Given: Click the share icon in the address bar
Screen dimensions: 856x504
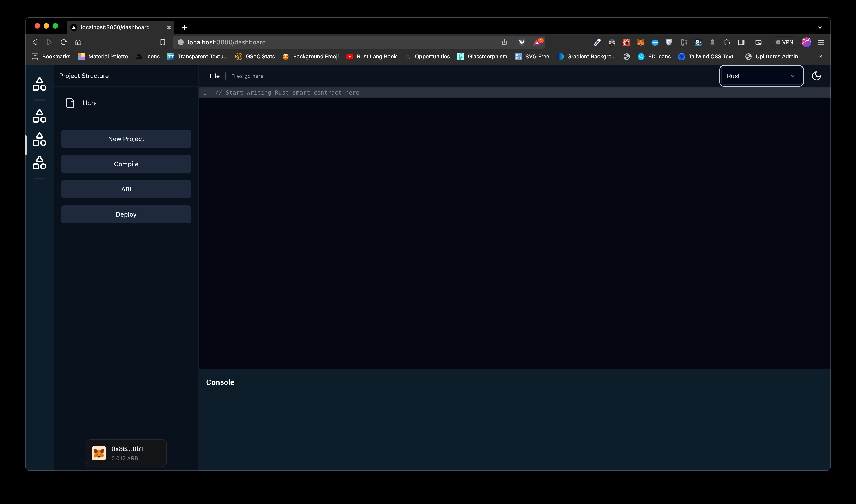Looking at the screenshot, I should [504, 42].
